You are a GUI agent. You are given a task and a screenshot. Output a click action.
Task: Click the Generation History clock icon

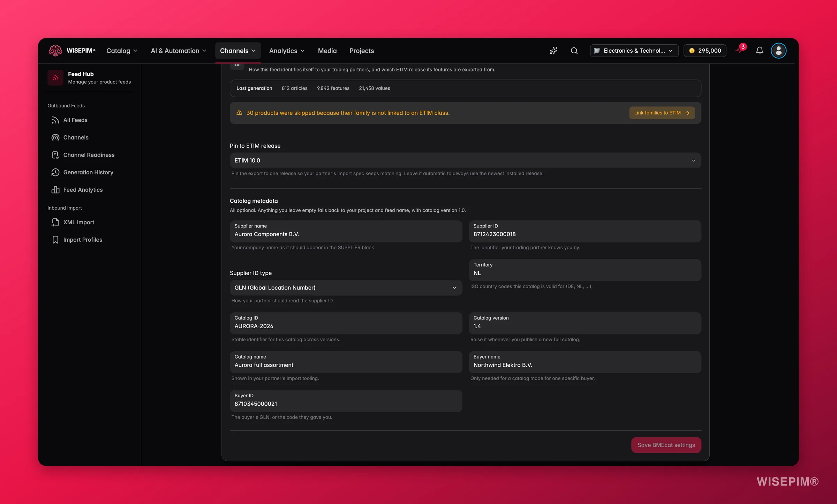coord(55,172)
